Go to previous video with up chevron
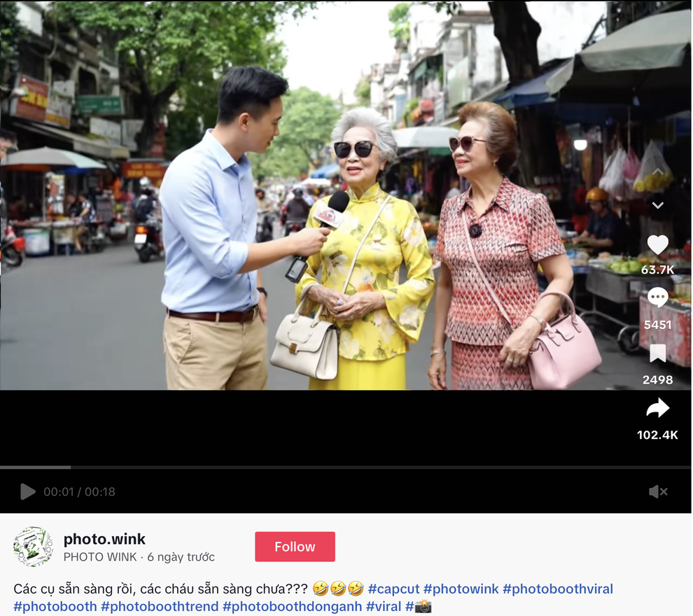Viewport: 693px width, 616px height. click(657, 171)
